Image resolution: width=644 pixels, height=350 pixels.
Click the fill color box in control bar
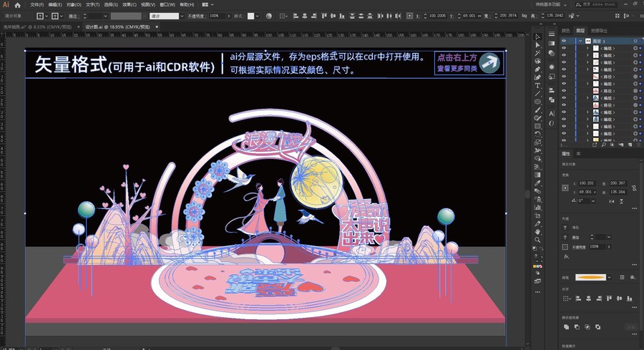point(40,16)
